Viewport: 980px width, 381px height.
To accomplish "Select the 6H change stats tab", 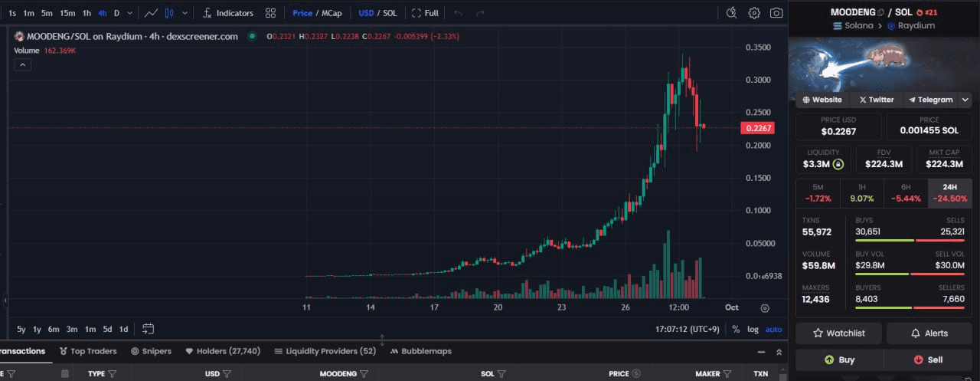I will click(906, 193).
